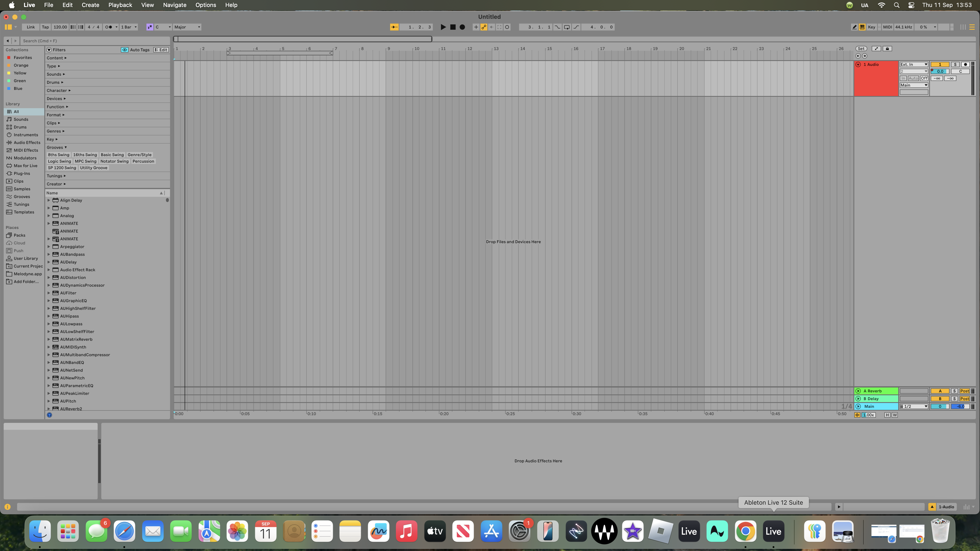Set monitoring to Off on 1 Audio

click(x=924, y=78)
